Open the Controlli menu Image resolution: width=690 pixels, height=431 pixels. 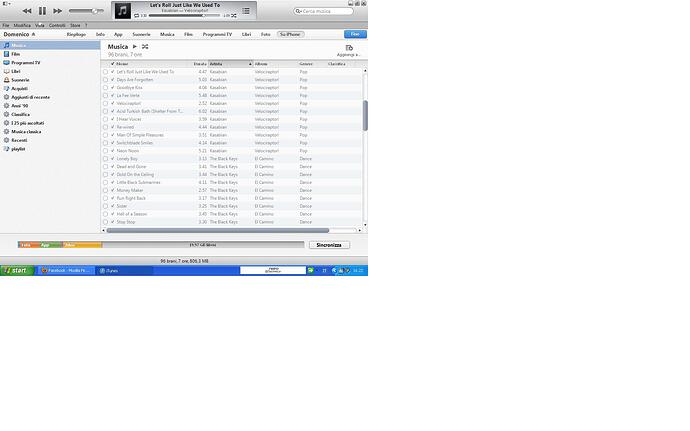click(57, 26)
